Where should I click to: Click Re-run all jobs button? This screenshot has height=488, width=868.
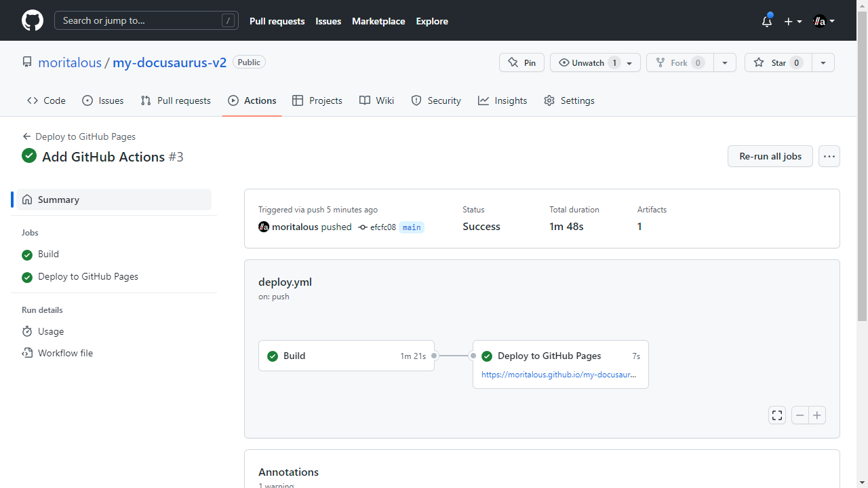770,156
